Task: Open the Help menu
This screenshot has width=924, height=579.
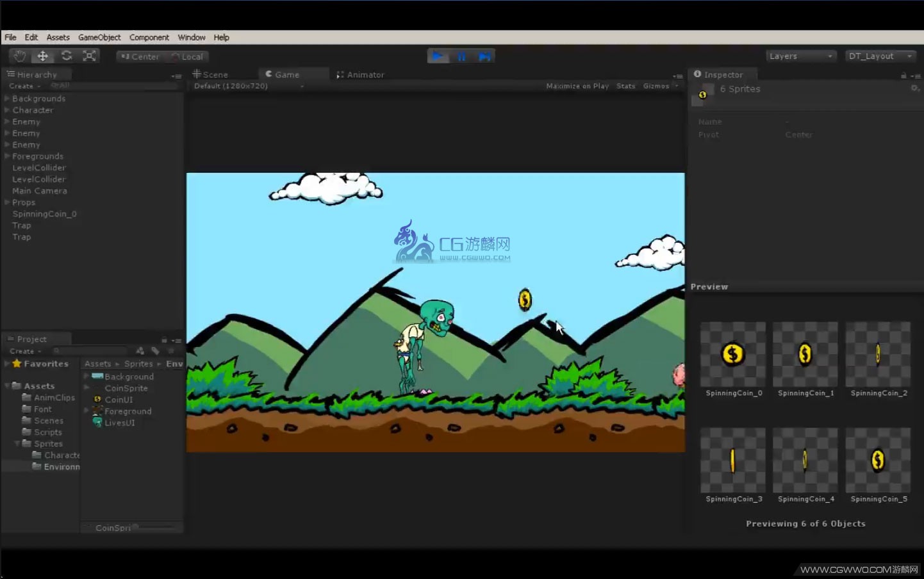Action: pyautogui.click(x=221, y=37)
